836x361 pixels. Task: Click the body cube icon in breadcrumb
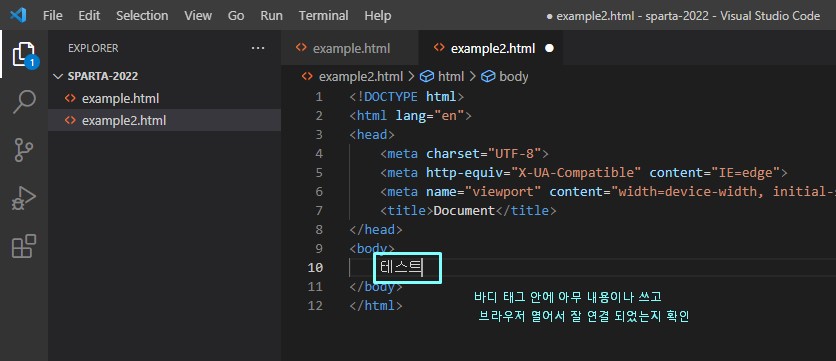(x=488, y=77)
